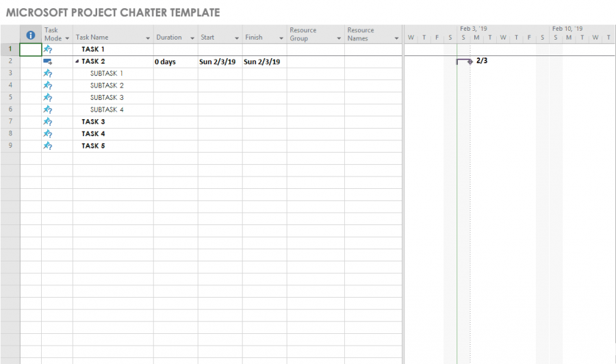Viewport: 616px width, 364px height.
Task: Select row header number 8
Action: click(x=10, y=133)
